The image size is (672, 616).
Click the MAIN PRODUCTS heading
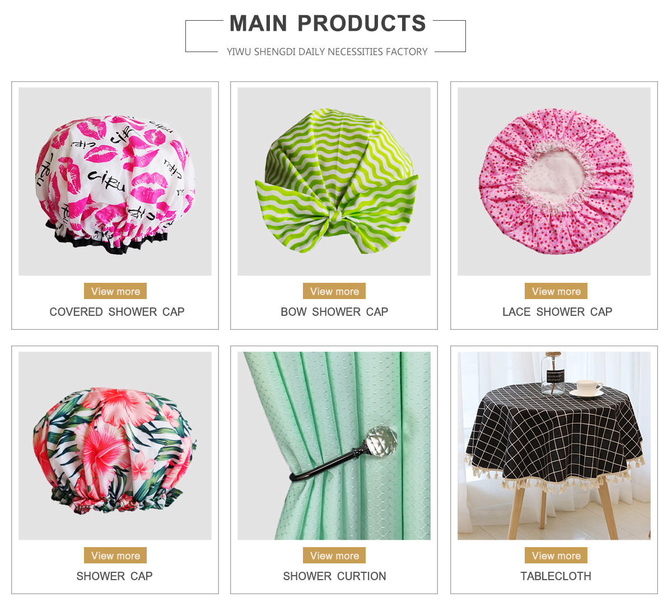328,24
